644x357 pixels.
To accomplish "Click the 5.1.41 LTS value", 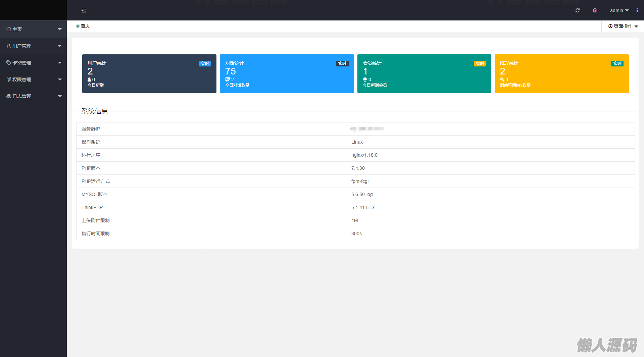I will tap(363, 207).
